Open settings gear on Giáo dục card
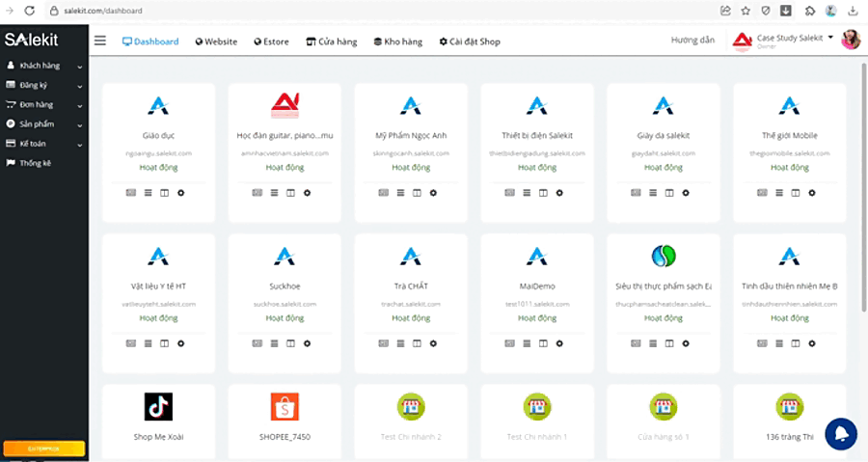The width and height of the screenshot is (868, 462). point(180,193)
